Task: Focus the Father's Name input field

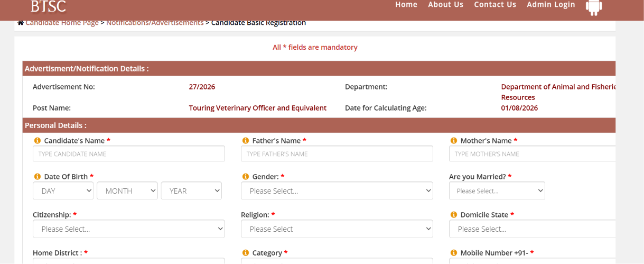Action: click(337, 154)
